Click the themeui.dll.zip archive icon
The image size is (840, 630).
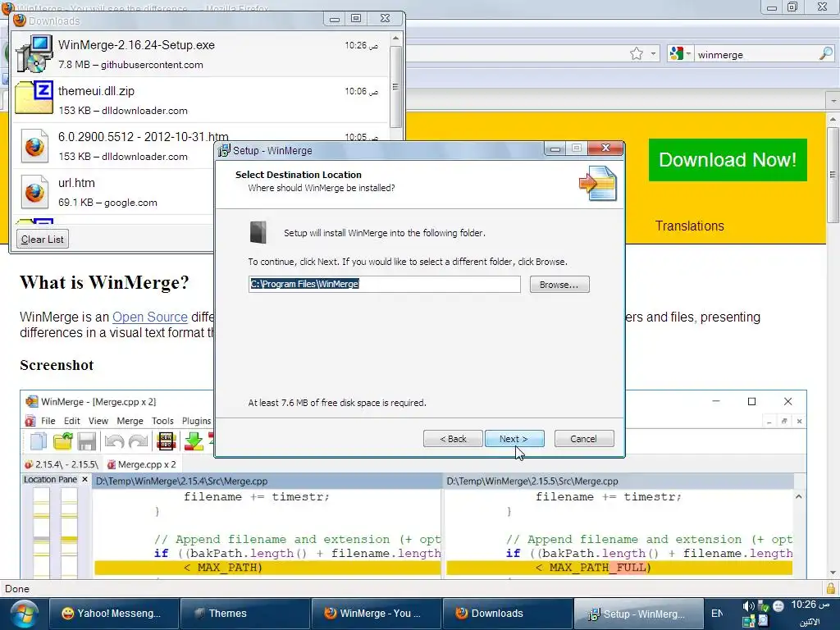34,98
